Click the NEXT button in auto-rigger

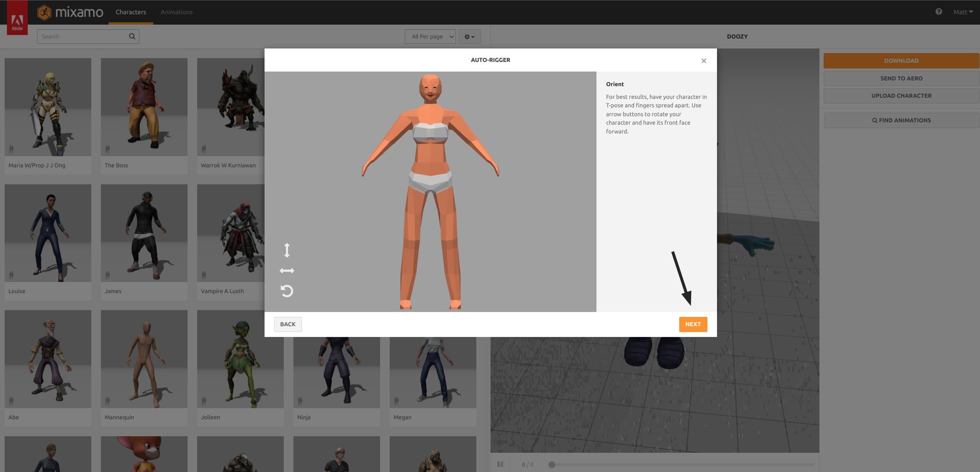pyautogui.click(x=693, y=324)
